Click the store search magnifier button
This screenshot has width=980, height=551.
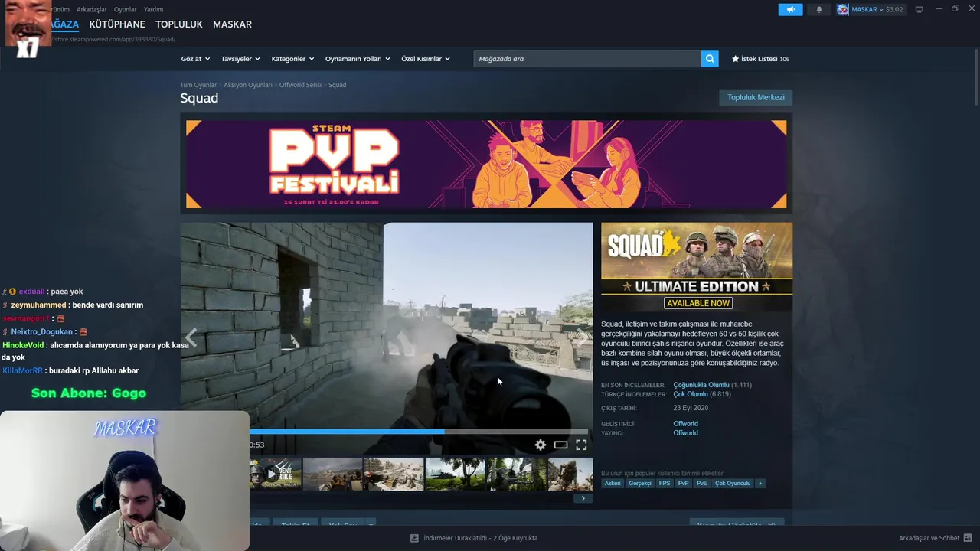click(710, 59)
